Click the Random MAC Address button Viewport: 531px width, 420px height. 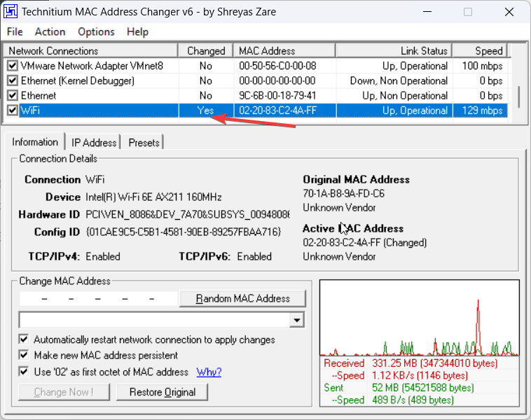coord(243,298)
